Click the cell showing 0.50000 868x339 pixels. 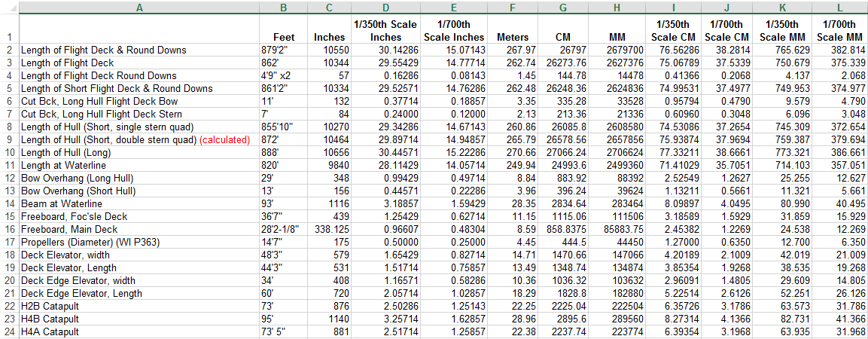point(386,242)
